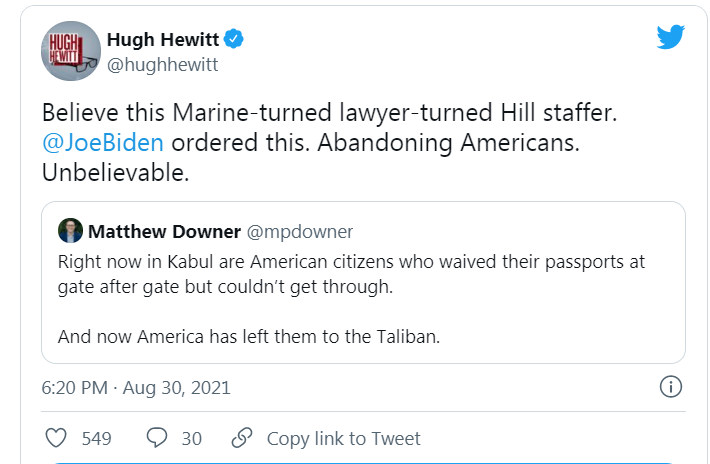The image size is (710, 464).
Task: Click Matthew Downer's small avatar
Action: click(69, 230)
